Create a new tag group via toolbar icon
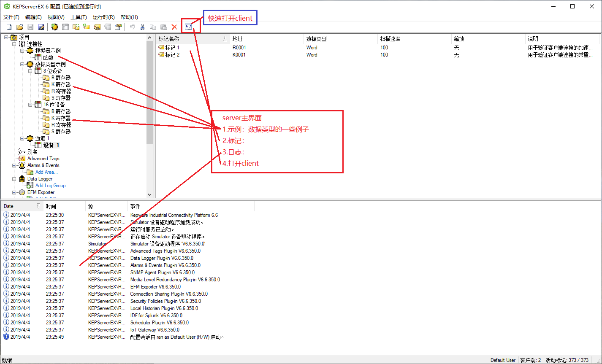 (76, 26)
